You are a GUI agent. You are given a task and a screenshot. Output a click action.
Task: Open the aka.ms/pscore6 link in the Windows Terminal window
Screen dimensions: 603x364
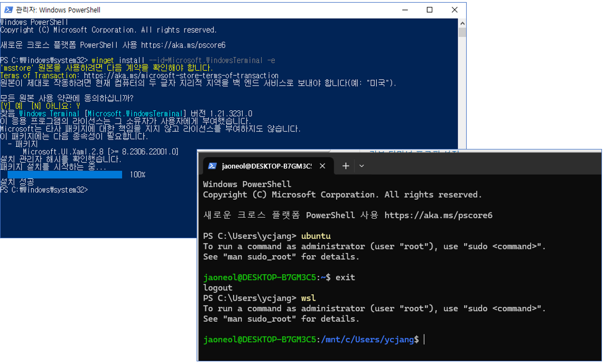click(439, 215)
